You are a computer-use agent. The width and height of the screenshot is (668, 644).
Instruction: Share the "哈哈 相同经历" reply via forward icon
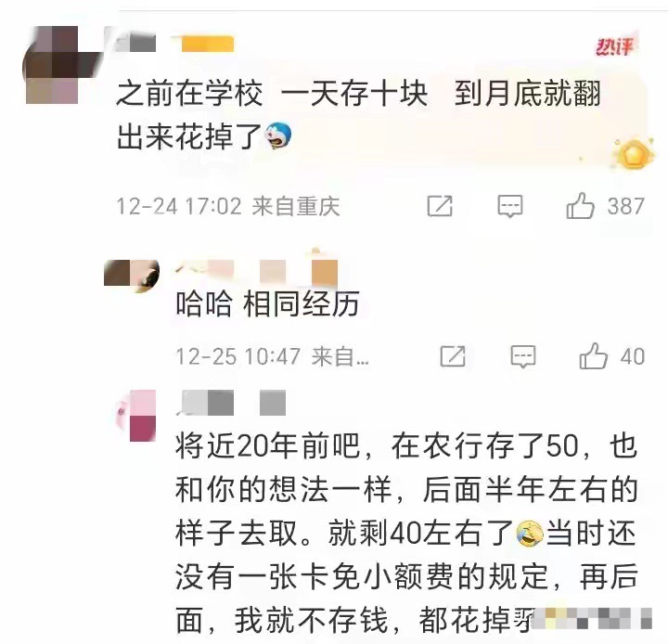tap(453, 356)
